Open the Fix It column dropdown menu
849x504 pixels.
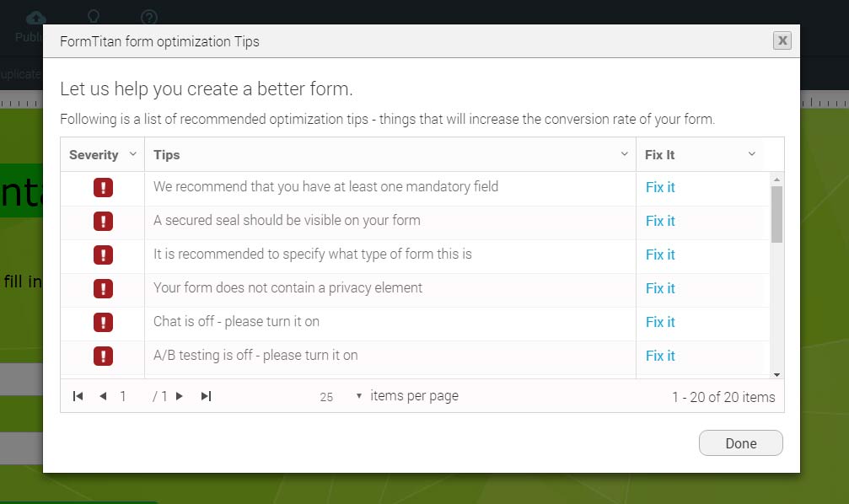tap(752, 154)
